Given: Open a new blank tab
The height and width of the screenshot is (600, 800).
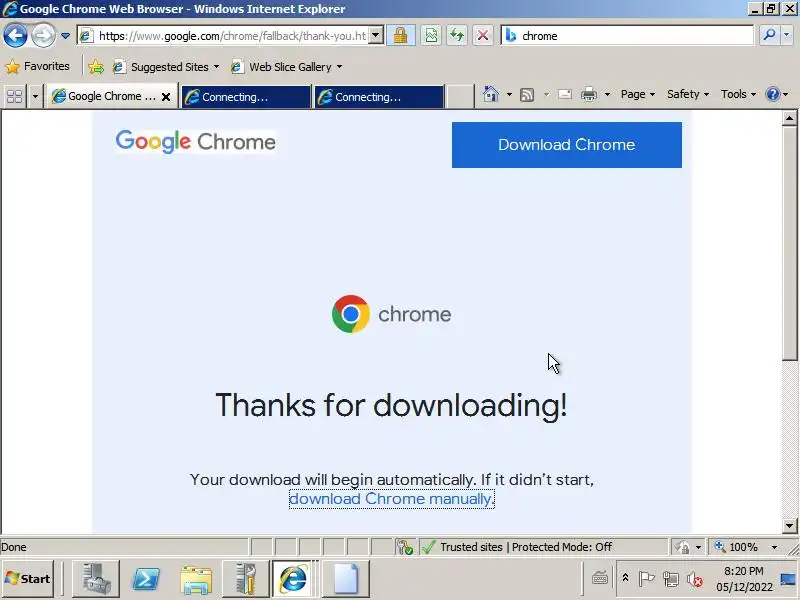Looking at the screenshot, I should click(x=460, y=96).
